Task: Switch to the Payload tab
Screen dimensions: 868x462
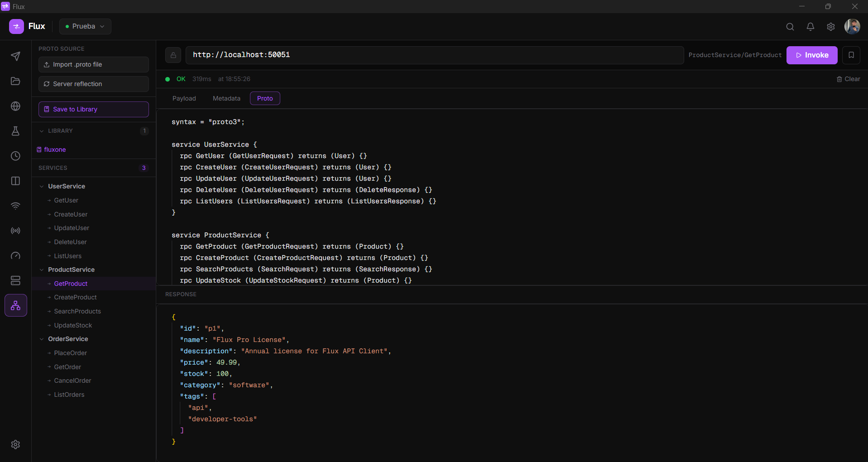Action: (184, 98)
